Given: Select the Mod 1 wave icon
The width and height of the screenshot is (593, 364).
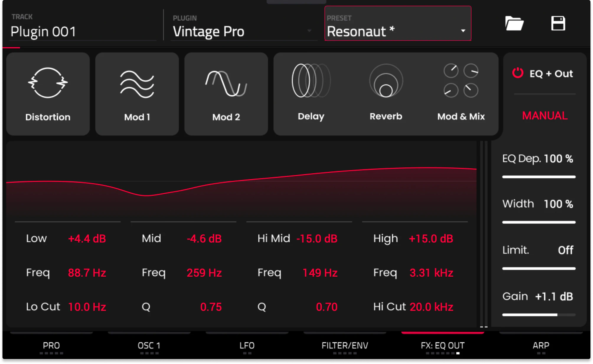Looking at the screenshot, I should click(x=137, y=84).
